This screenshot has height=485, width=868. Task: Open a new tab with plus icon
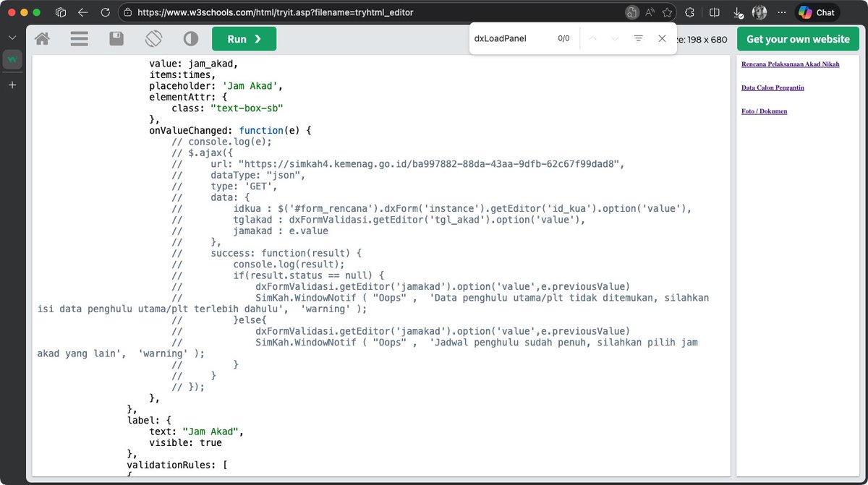[x=12, y=85]
